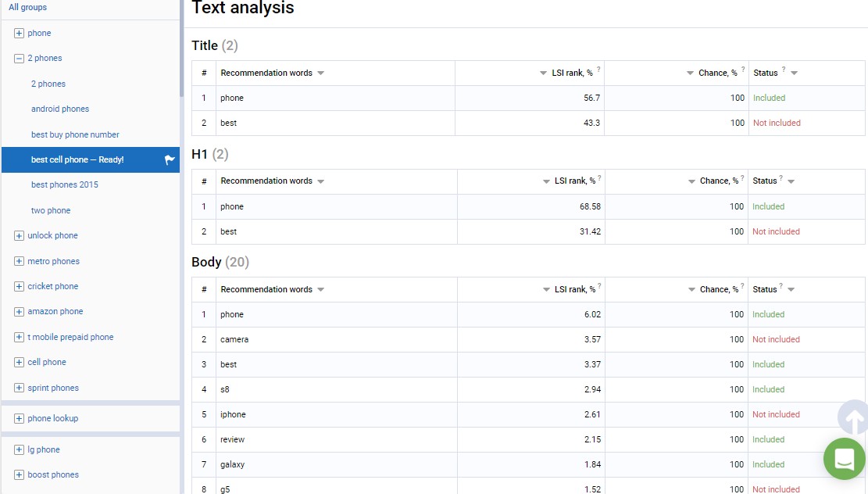This screenshot has width=868, height=494.
Task: Click the help icon next to Body Chance, %
Action: tap(742, 287)
